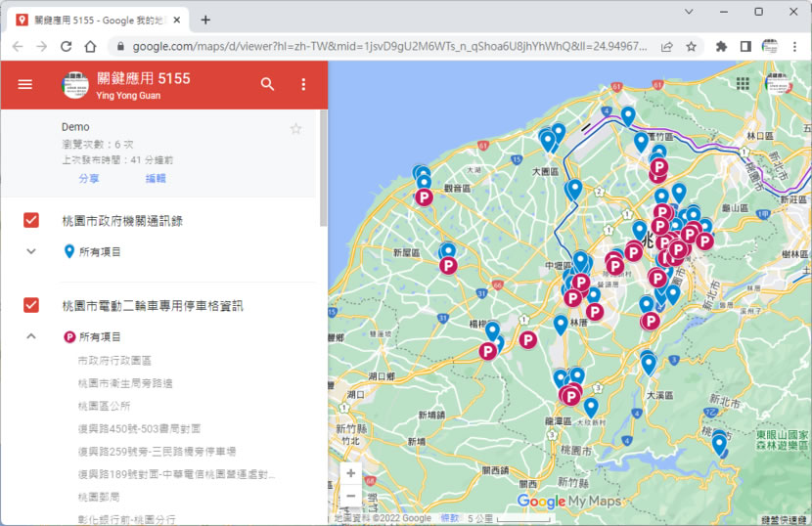
Task: Click the sidebar vertical scrollbar
Action: 323,166
